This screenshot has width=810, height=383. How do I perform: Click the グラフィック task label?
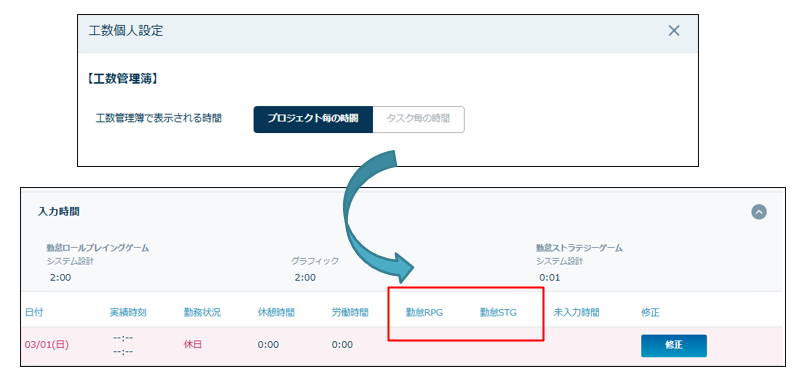click(x=315, y=262)
